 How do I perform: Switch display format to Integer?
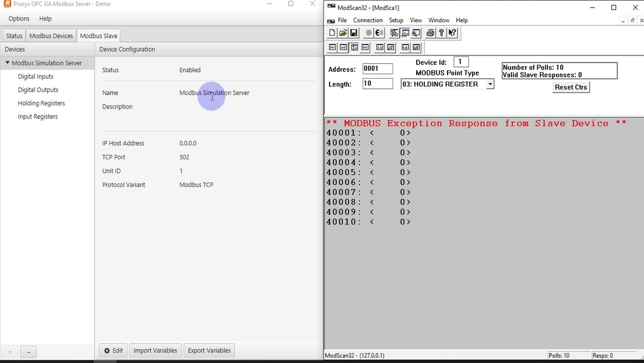(354, 47)
